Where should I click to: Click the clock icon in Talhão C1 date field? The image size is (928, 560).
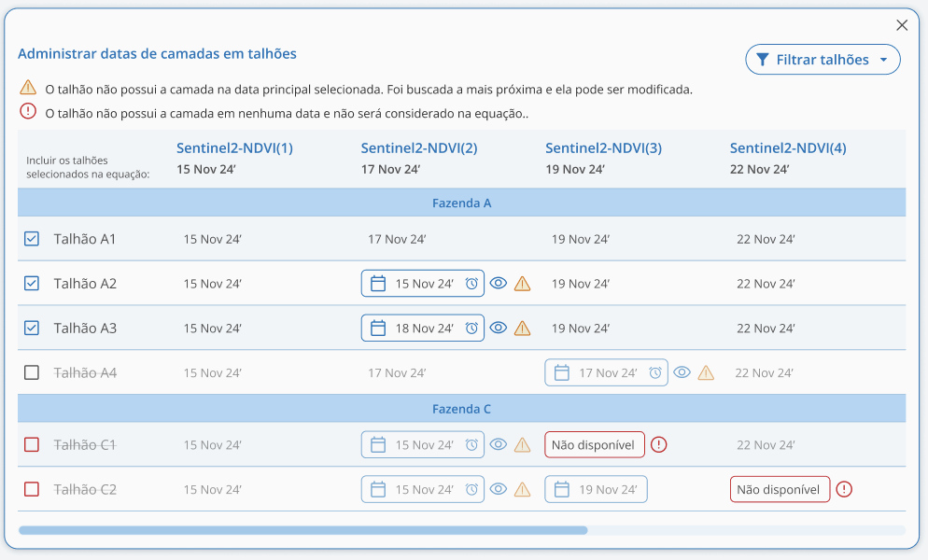click(x=471, y=445)
